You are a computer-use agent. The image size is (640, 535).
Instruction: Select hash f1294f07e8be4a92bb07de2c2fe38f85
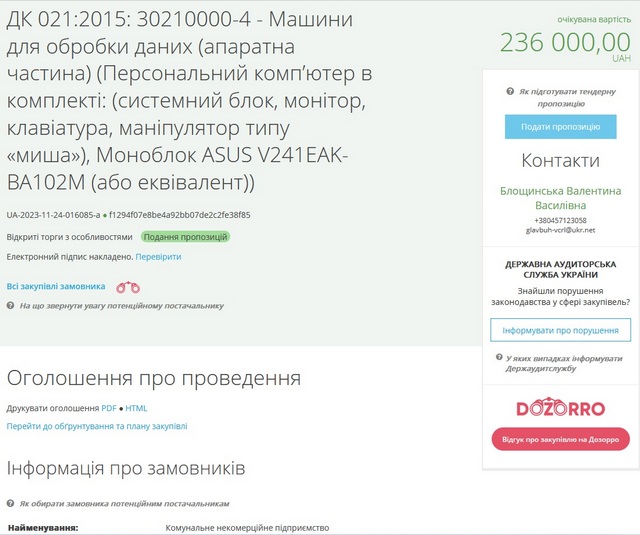coord(180,215)
